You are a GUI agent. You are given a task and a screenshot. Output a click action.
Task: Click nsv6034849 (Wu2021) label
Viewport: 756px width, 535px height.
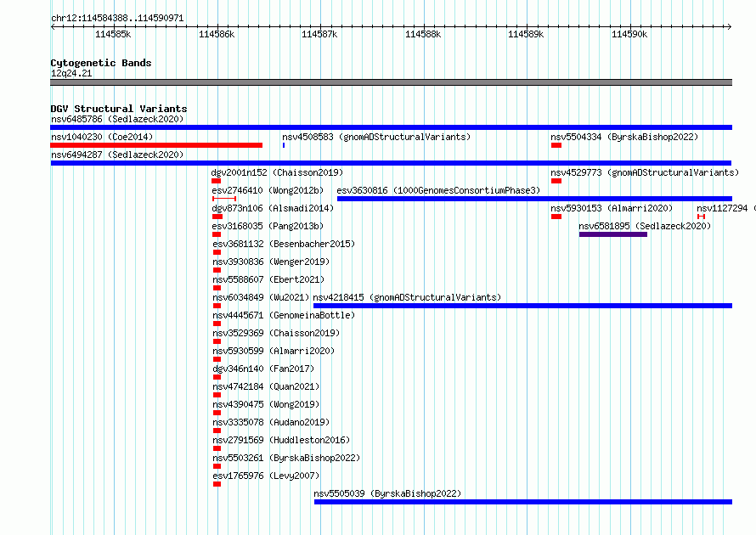point(261,297)
